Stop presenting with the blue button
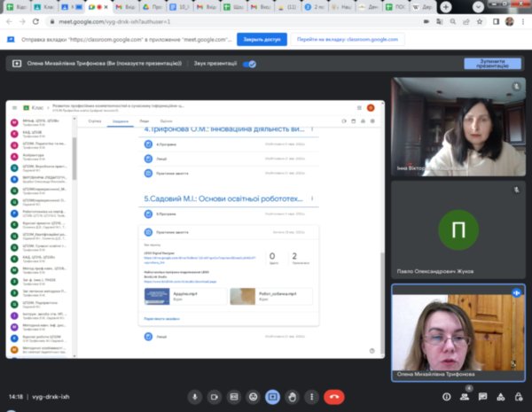532x412 pixels. [x=492, y=64]
